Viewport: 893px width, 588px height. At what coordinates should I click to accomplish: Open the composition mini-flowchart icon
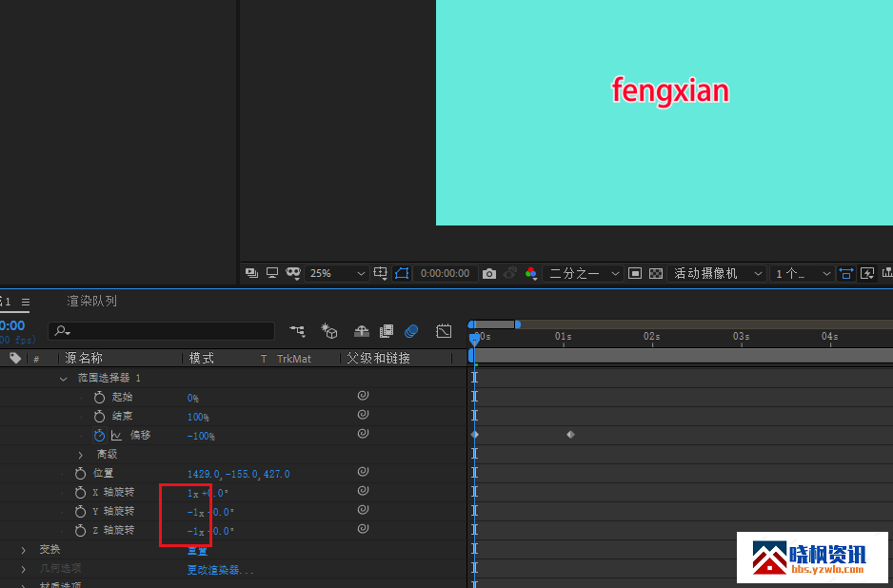coord(297,331)
